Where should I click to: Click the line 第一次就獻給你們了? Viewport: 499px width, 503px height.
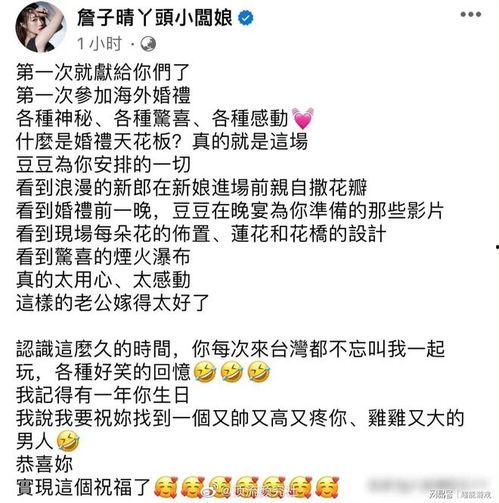(x=103, y=72)
